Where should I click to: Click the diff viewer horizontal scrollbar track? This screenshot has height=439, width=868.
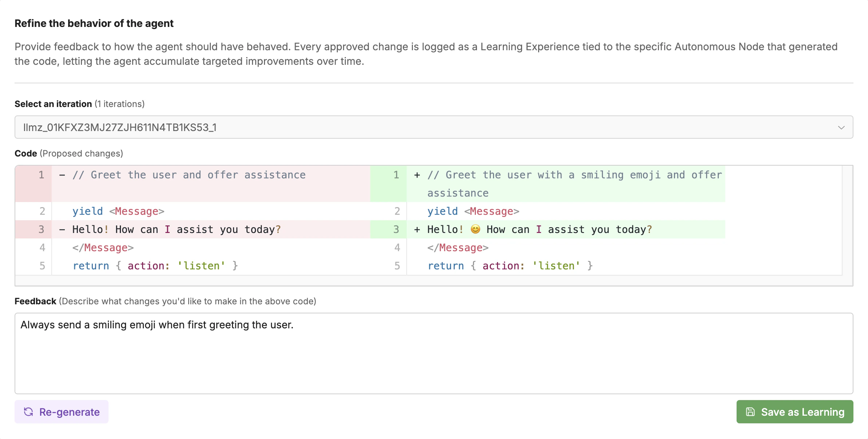[x=429, y=280]
